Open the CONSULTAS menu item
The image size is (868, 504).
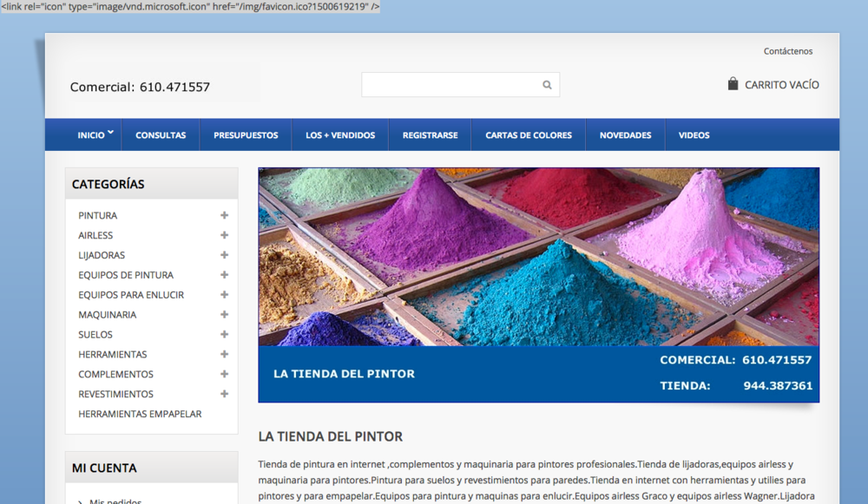coord(160,134)
